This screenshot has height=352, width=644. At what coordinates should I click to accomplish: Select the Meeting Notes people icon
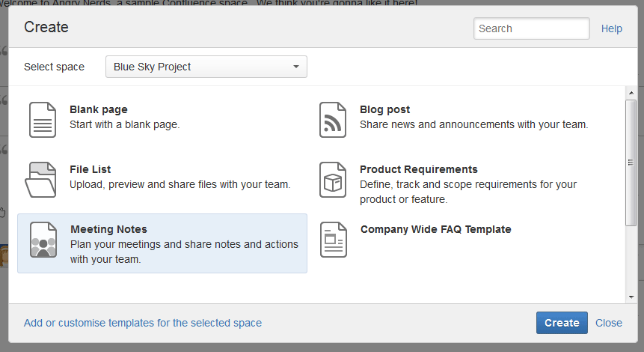coord(43,240)
